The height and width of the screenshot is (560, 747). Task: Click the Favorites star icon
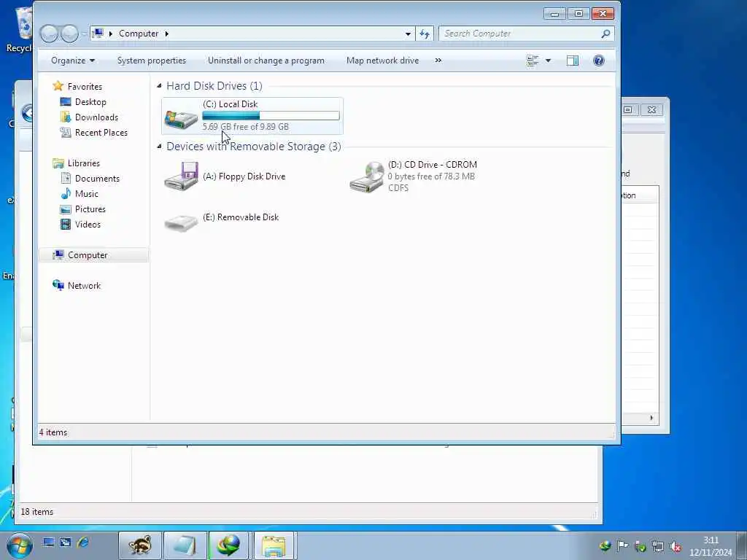click(58, 86)
